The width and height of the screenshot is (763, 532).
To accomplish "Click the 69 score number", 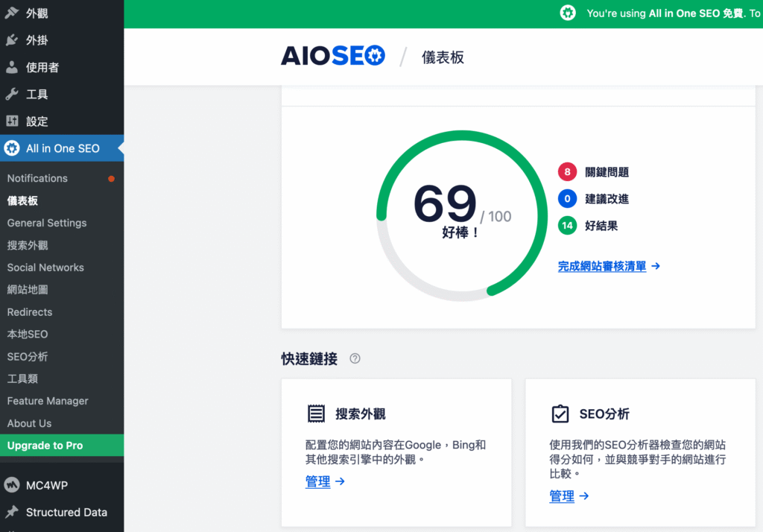I will coord(445,203).
